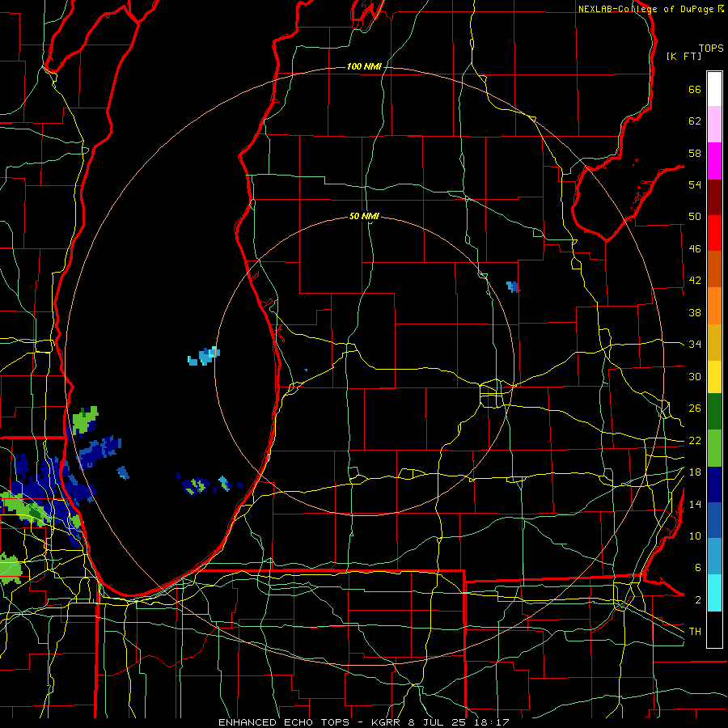Image resolution: width=728 pixels, height=728 pixels.
Task: Click the "TOPS" legend heading
Action: (x=711, y=49)
